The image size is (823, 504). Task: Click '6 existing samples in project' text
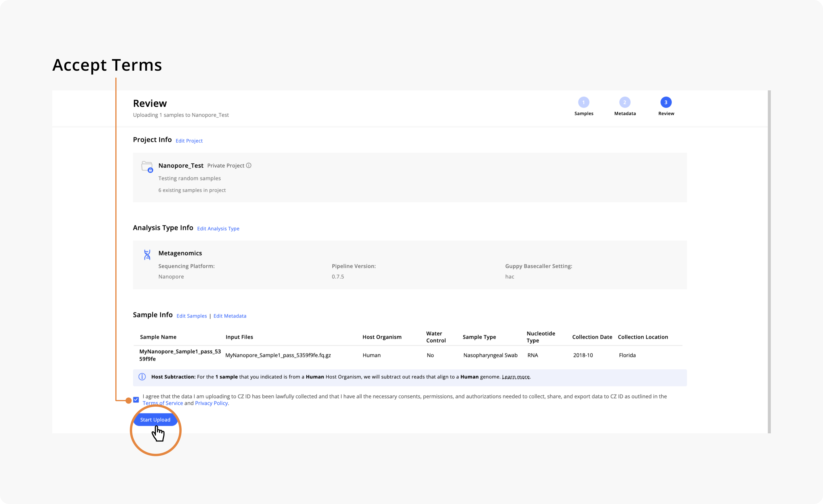(192, 190)
